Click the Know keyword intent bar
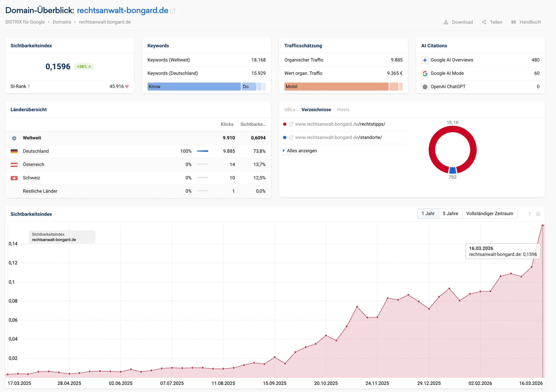The height and width of the screenshot is (392, 556). 194,87
